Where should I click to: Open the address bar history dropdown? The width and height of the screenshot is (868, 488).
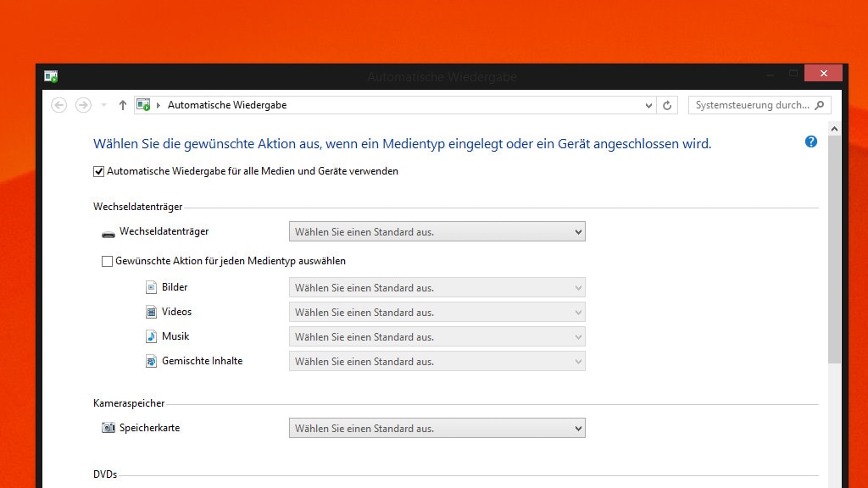point(648,105)
